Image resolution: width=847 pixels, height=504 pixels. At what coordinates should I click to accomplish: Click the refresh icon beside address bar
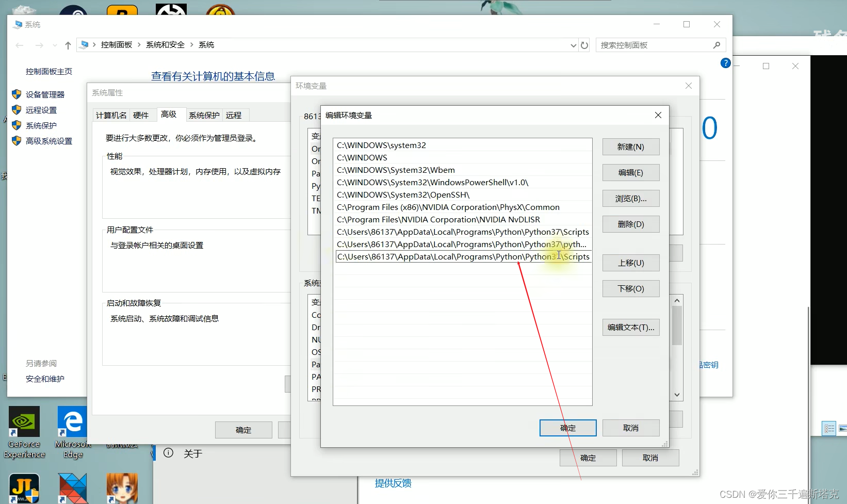point(584,45)
